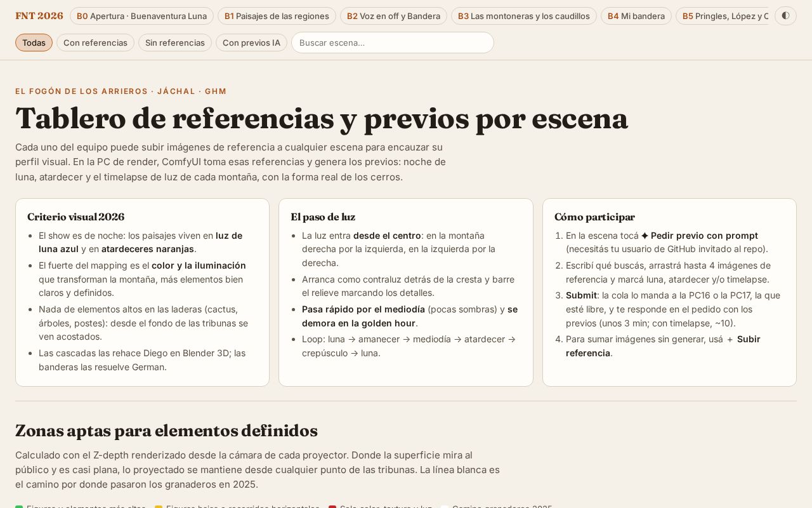This screenshot has height=508, width=812.
Task: Click the 'Tablero de referencias y previos por escena' heading
Action: [x=322, y=118]
